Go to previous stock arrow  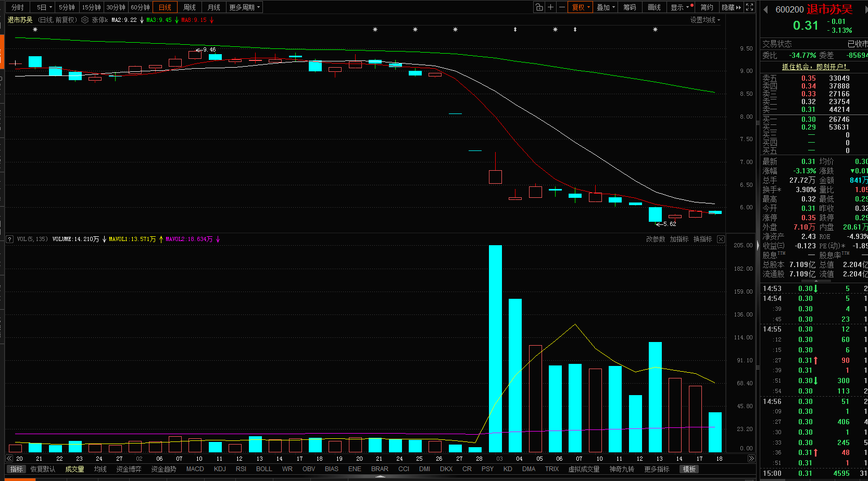tap(765, 9)
